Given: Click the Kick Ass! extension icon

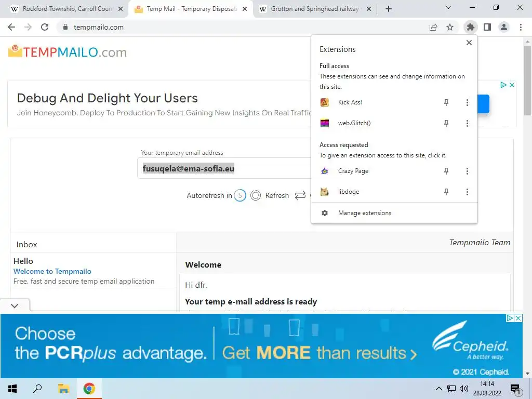Looking at the screenshot, I should point(325,102).
